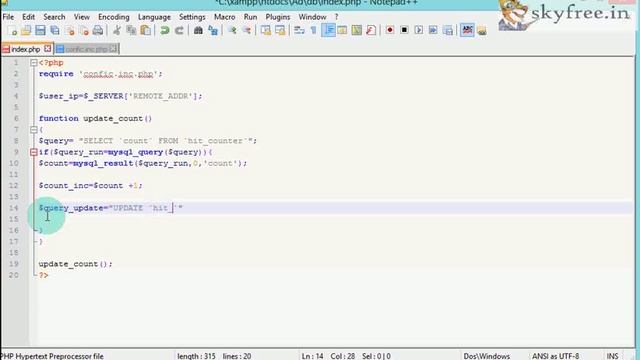
Task: Cut the selection with the scissors icon
Action: point(117,31)
